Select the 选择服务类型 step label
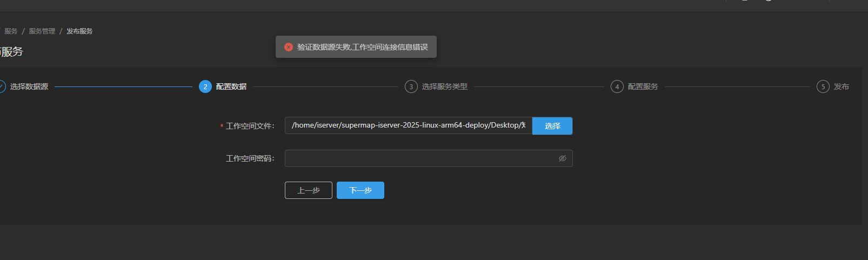 pos(445,86)
